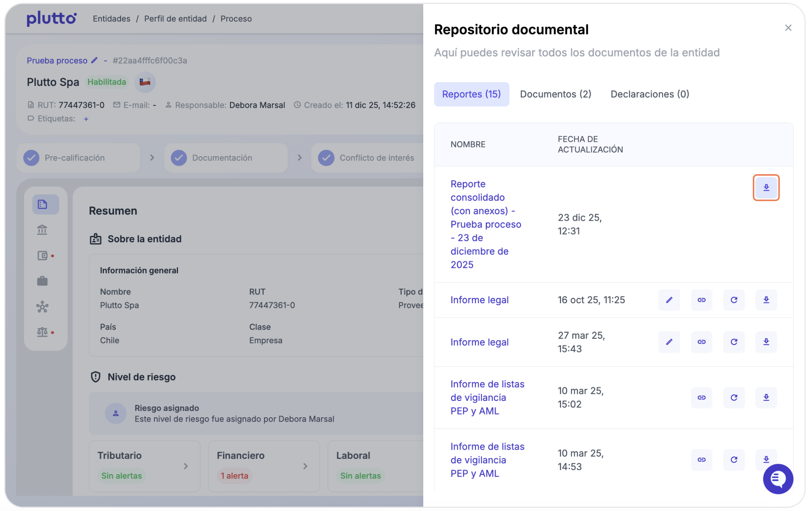
Task: Expand the Tributario risk card chevron
Action: (186, 466)
